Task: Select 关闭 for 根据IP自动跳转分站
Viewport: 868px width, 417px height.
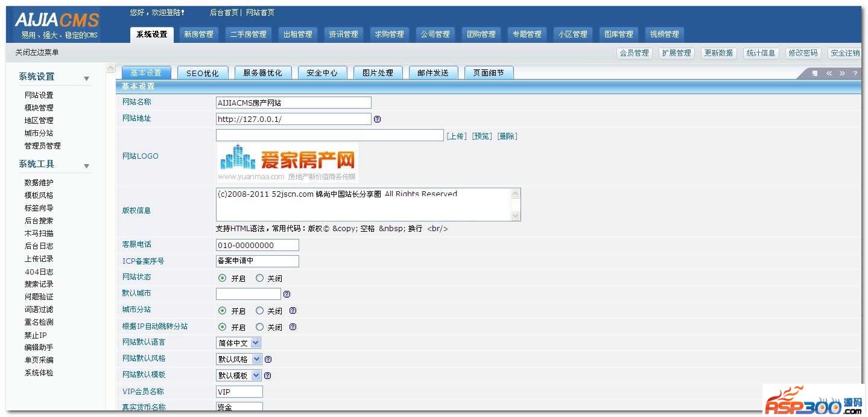Action: click(259, 327)
